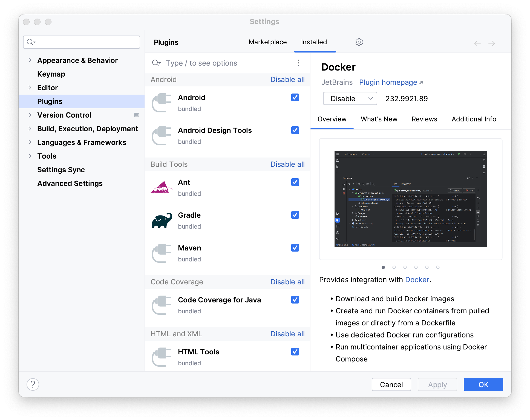Open the Reviews tab
The image size is (530, 420).
(424, 119)
